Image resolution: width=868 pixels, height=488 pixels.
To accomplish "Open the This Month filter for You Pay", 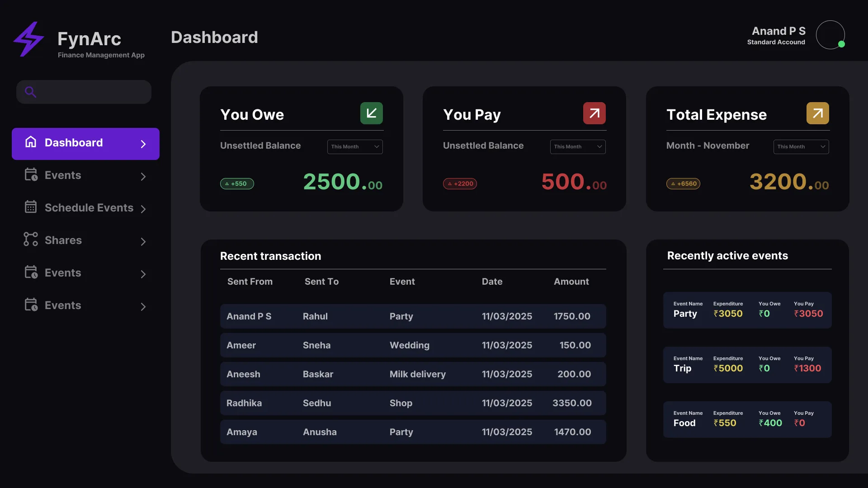I will 578,146.
